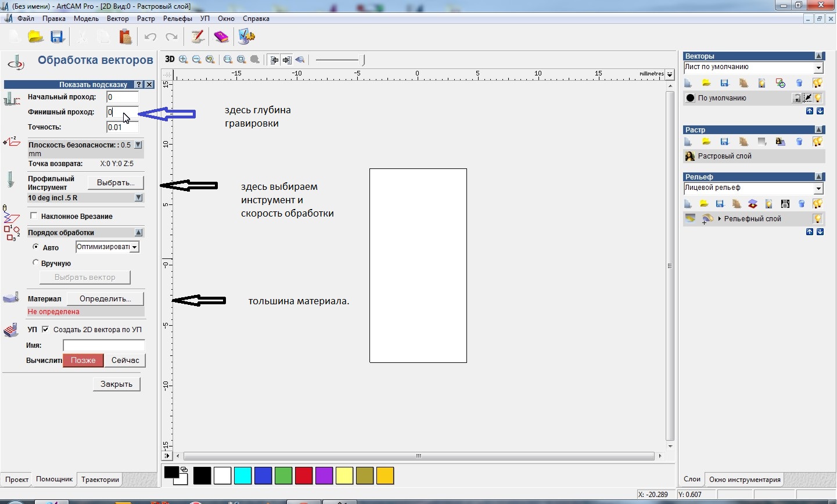Select the Вручную radio button
The image size is (837, 504).
coord(36,262)
